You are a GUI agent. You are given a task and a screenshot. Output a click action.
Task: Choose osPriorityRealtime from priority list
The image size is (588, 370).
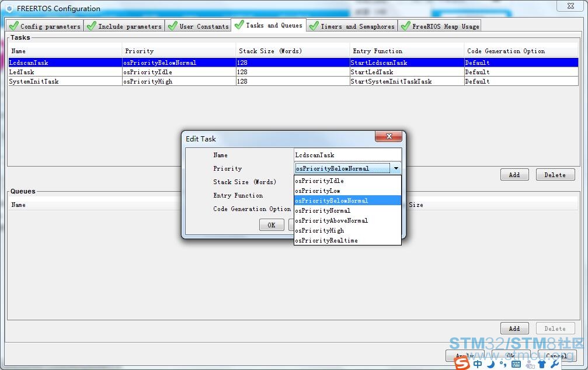click(x=347, y=241)
